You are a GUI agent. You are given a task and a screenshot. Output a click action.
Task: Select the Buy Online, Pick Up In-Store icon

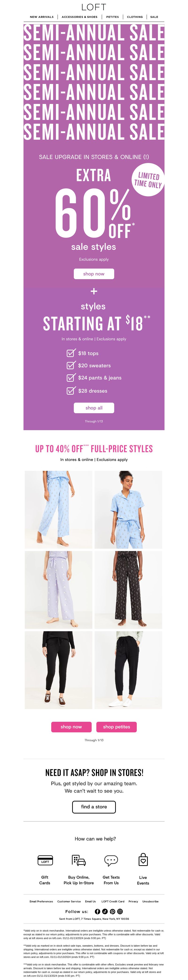pyautogui.click(x=79, y=860)
